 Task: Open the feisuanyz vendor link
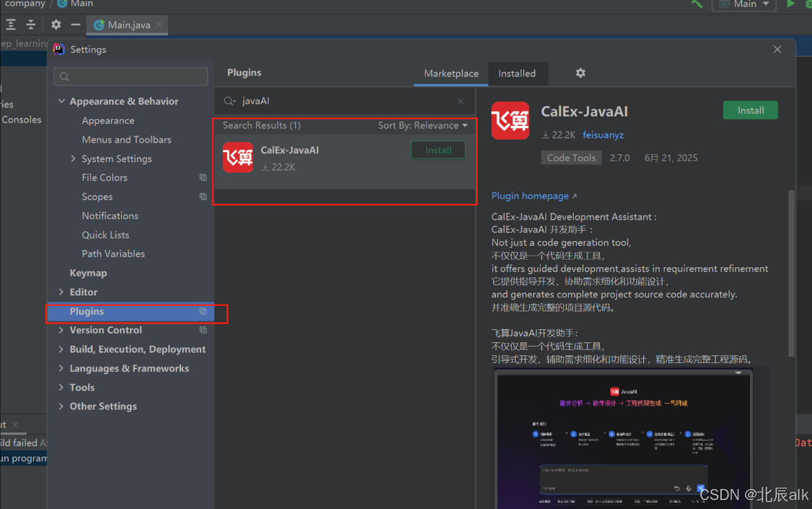(603, 134)
